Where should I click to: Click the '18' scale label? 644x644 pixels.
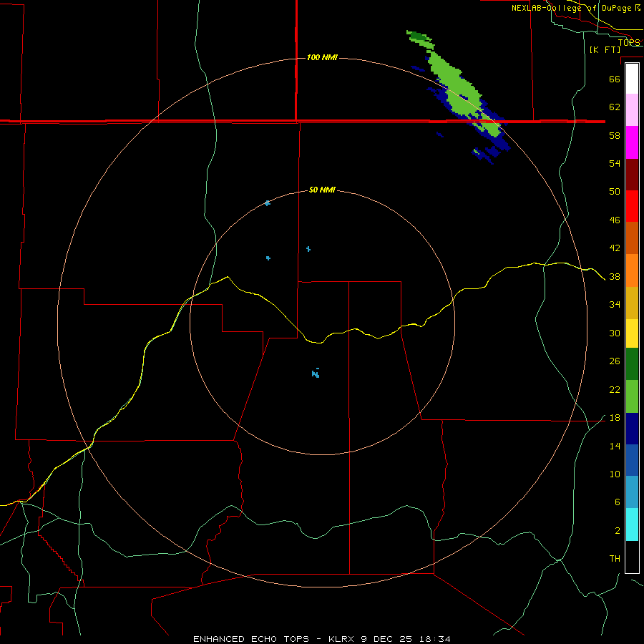point(615,418)
